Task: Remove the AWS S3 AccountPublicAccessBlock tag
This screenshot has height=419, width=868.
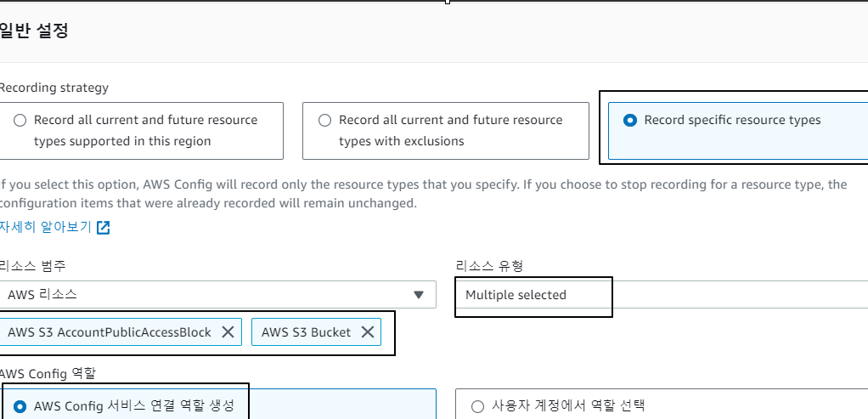Action: pos(228,332)
